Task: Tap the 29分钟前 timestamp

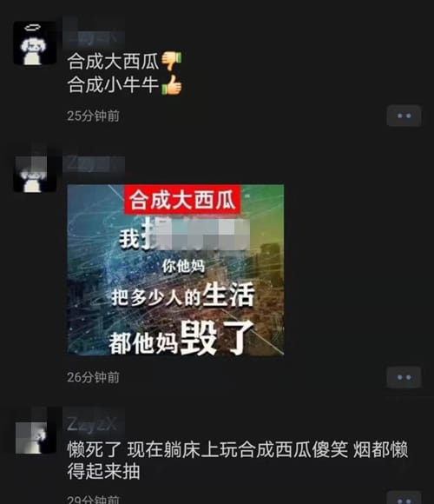Action: [93, 499]
